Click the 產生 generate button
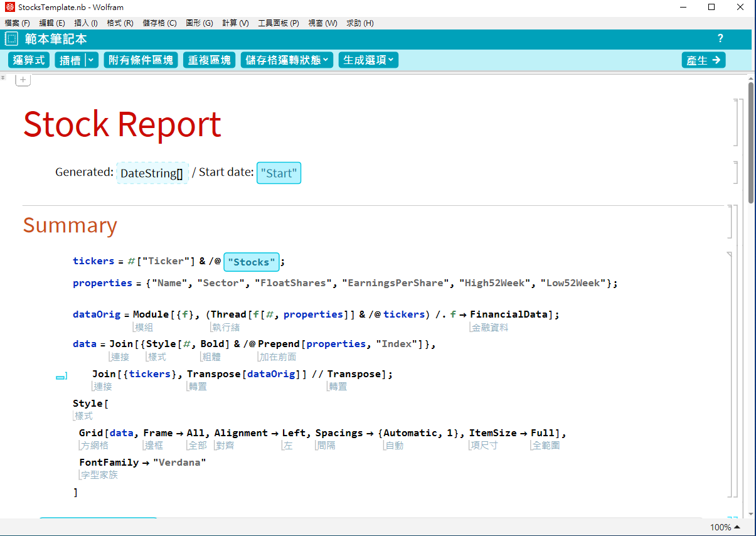This screenshot has width=756, height=536. (x=703, y=60)
